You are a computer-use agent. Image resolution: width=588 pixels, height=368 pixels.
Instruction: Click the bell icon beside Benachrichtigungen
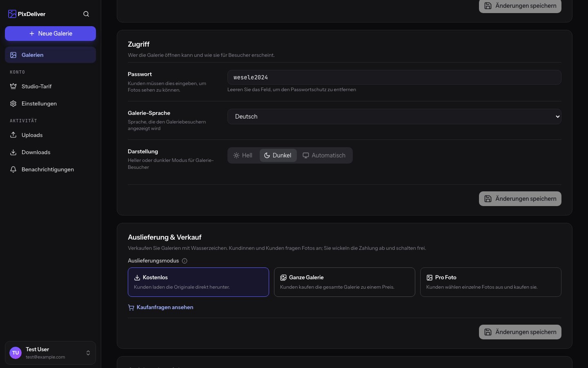click(13, 169)
